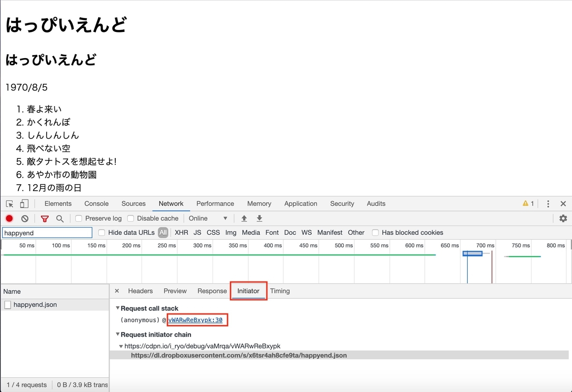Open the Headers tab
Image resolution: width=572 pixels, height=392 pixels.
(x=141, y=291)
